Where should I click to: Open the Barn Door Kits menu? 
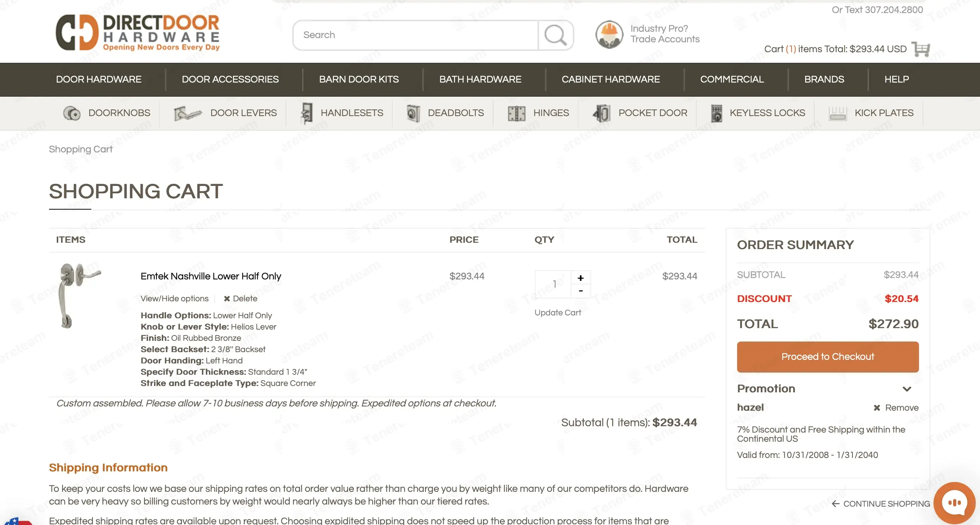coord(359,79)
